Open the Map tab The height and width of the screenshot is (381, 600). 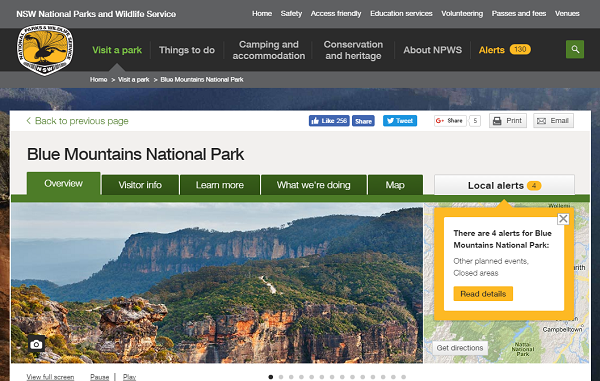(395, 185)
